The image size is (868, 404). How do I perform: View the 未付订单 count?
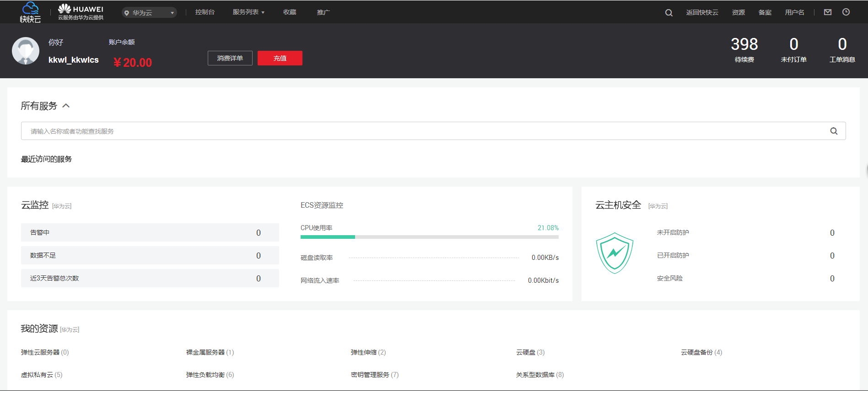[793, 50]
